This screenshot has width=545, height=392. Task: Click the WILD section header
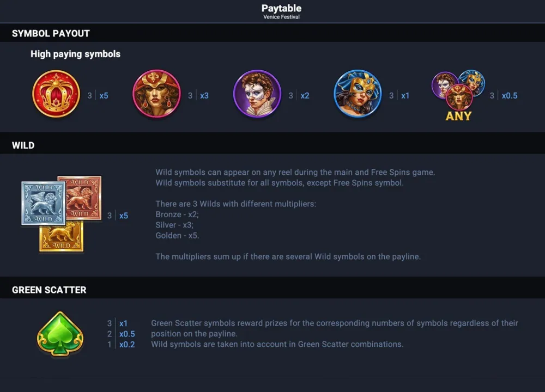(x=23, y=145)
